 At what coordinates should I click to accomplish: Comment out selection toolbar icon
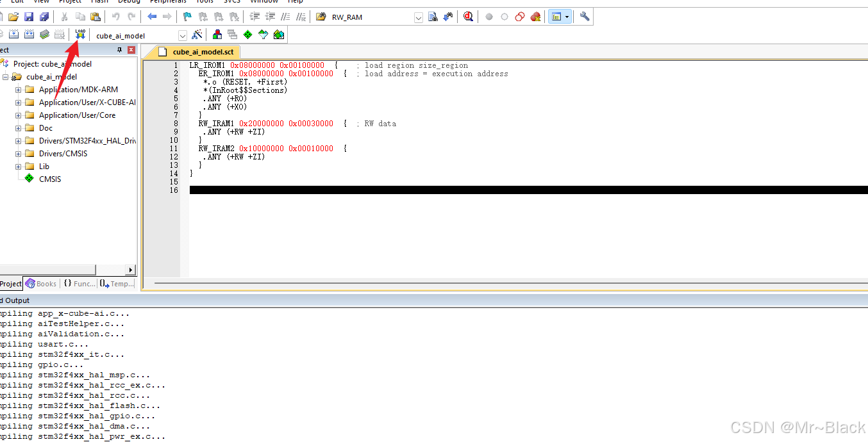(x=285, y=17)
